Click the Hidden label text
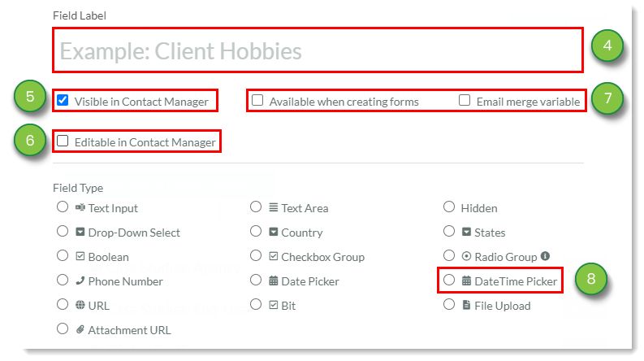Screen dimensions: 644x361 (x=479, y=208)
